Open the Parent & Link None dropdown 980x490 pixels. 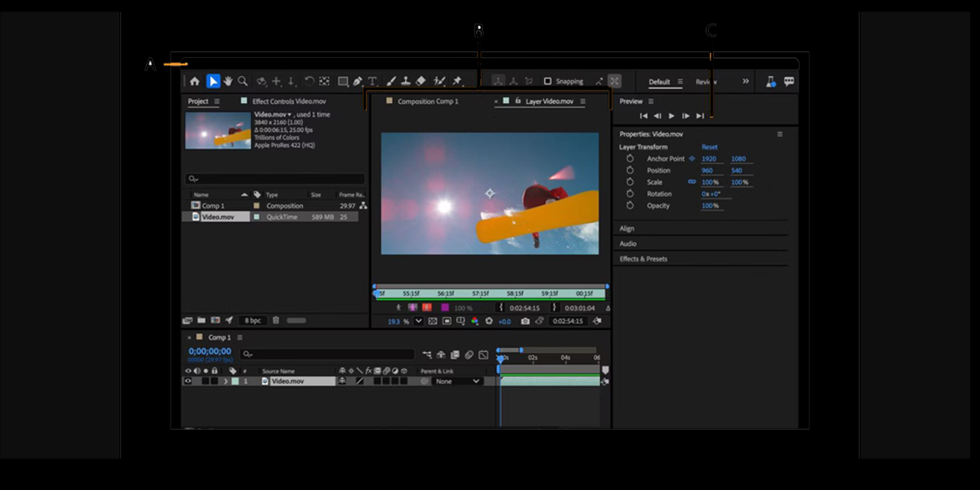[457, 381]
